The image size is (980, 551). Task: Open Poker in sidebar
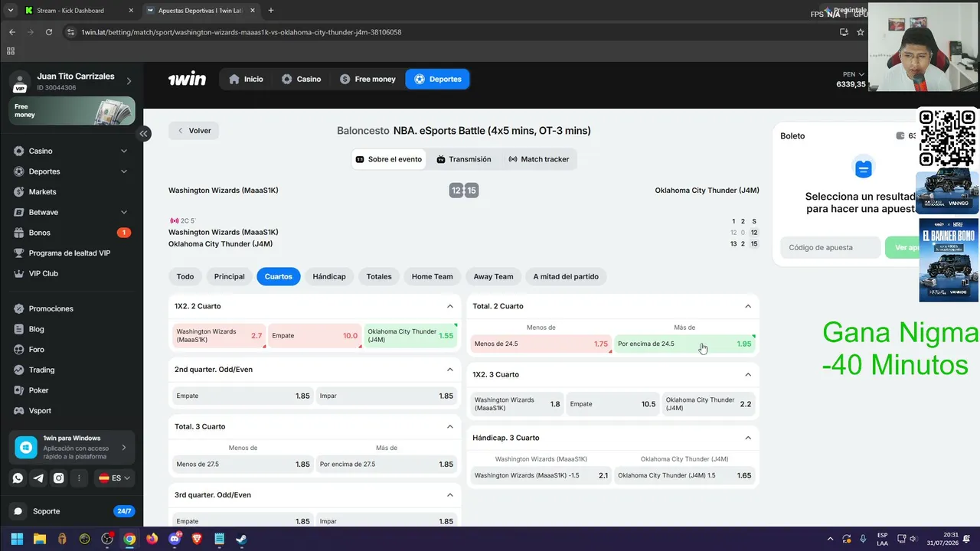tap(71, 390)
